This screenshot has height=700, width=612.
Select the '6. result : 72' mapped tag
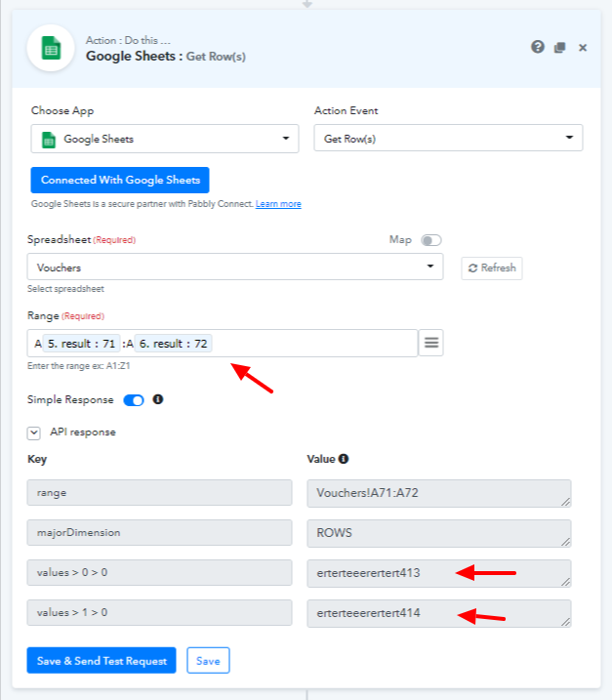click(x=174, y=344)
